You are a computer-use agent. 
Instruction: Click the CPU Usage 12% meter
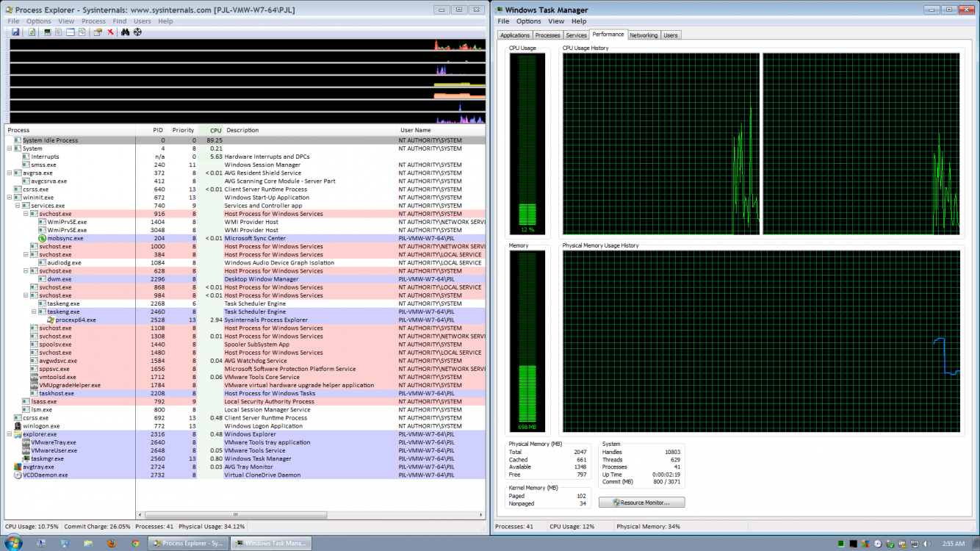(528, 144)
